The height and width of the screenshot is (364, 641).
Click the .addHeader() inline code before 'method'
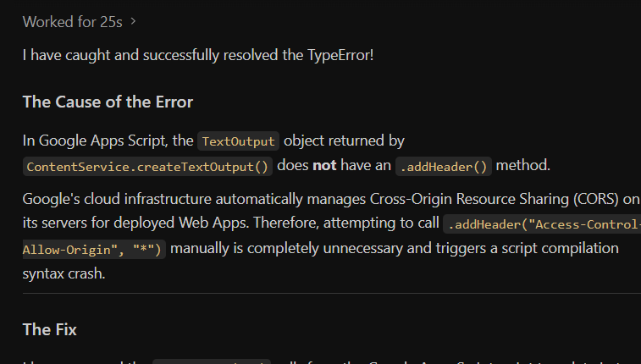(x=444, y=167)
